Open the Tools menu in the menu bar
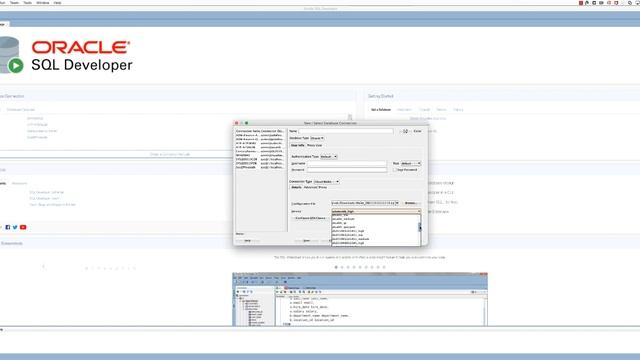Viewport: 640px width, 360px height. coord(27,2)
